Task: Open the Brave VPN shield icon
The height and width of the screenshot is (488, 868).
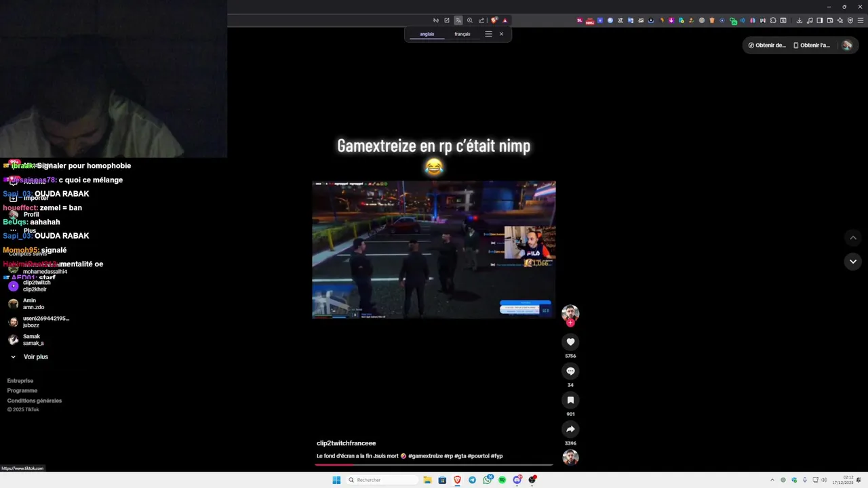Action: click(850, 20)
